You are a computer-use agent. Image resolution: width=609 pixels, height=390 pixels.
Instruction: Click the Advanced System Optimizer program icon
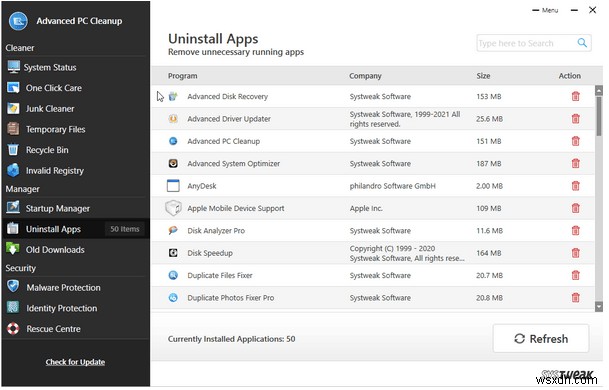(x=173, y=164)
